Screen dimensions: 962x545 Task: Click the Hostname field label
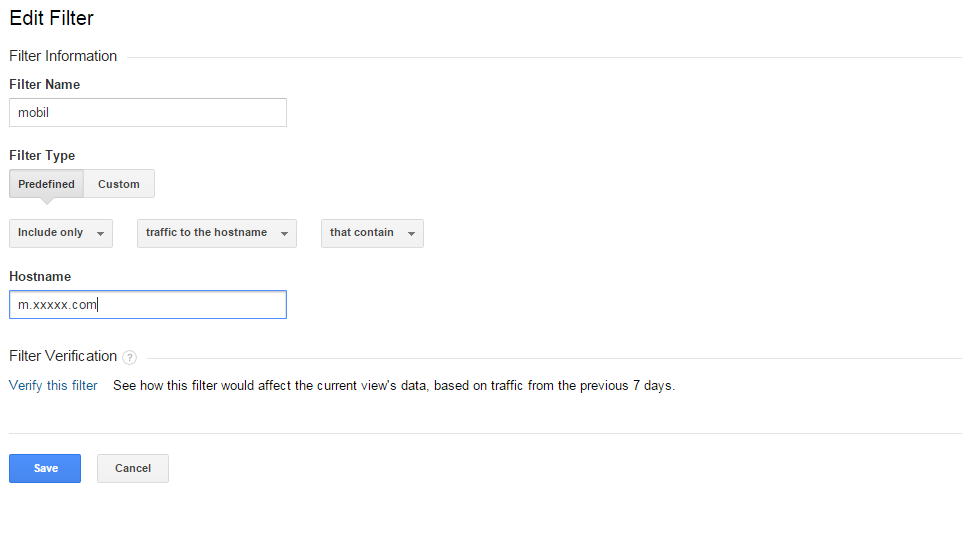(x=40, y=277)
